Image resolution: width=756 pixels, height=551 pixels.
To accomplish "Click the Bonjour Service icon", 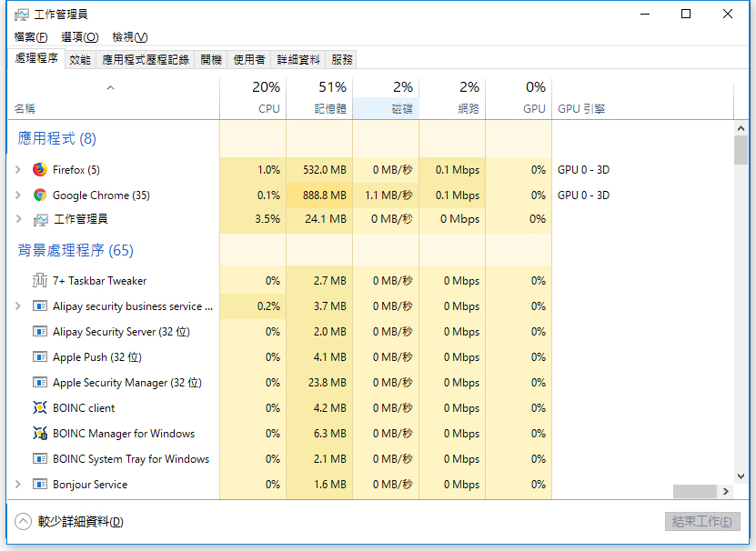I will pos(40,484).
